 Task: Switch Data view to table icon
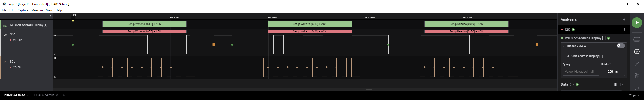[x=616, y=84]
